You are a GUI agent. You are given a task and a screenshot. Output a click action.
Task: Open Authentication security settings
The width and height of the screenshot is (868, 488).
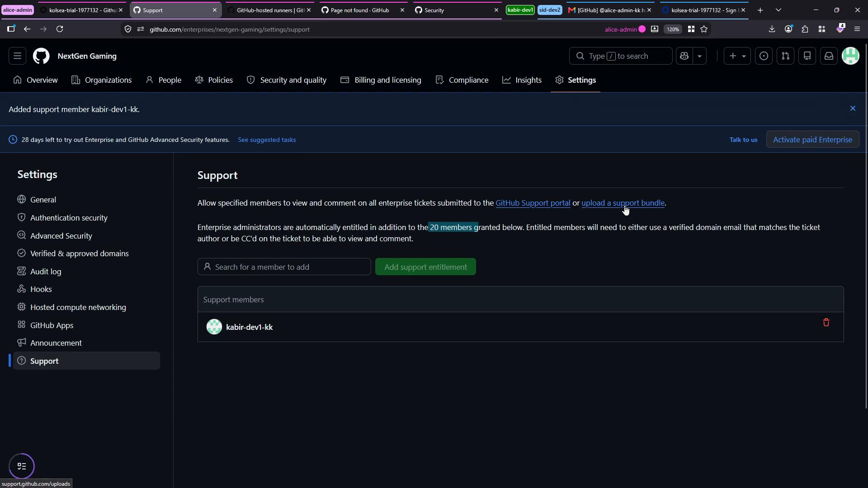pos(86,218)
